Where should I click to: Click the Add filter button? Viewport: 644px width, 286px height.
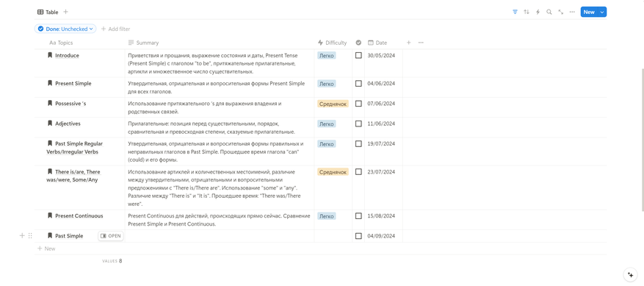[x=116, y=29]
